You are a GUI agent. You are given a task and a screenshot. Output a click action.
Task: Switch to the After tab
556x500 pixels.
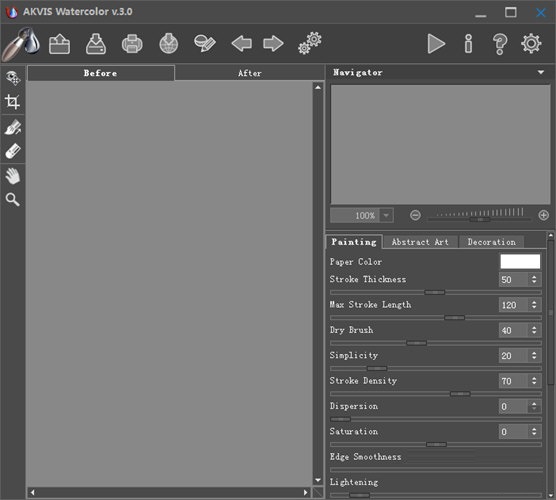point(250,73)
